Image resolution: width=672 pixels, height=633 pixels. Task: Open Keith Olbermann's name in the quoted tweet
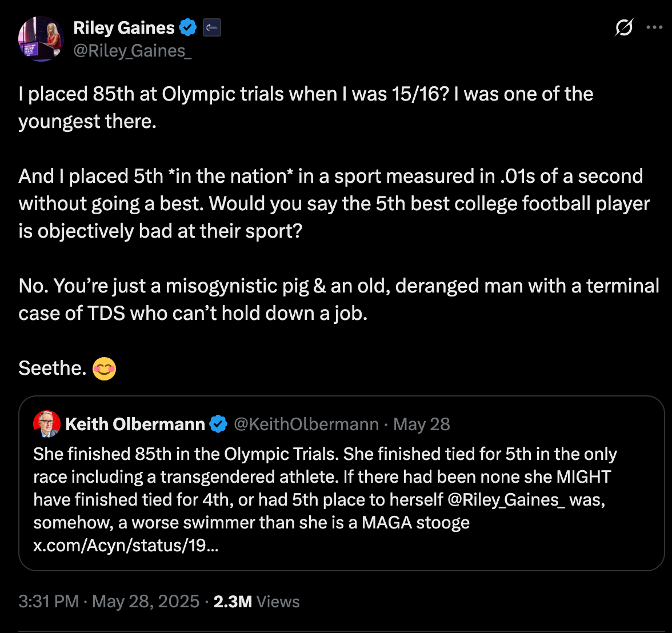(x=135, y=424)
